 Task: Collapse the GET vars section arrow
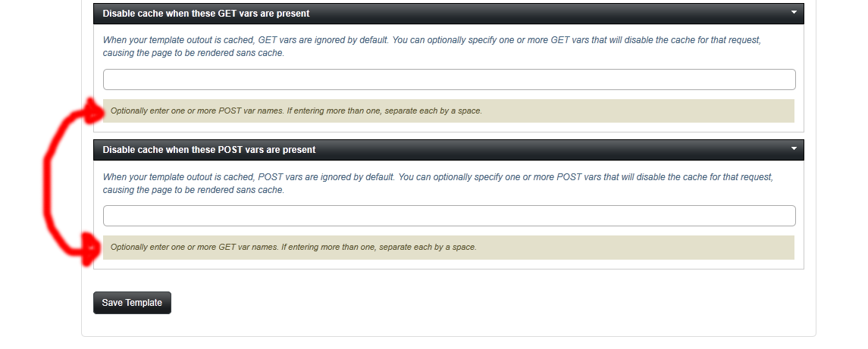click(x=793, y=12)
